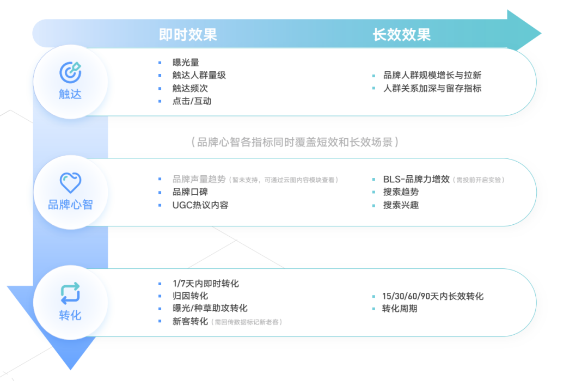Click the 触达 target icon

tap(70, 72)
